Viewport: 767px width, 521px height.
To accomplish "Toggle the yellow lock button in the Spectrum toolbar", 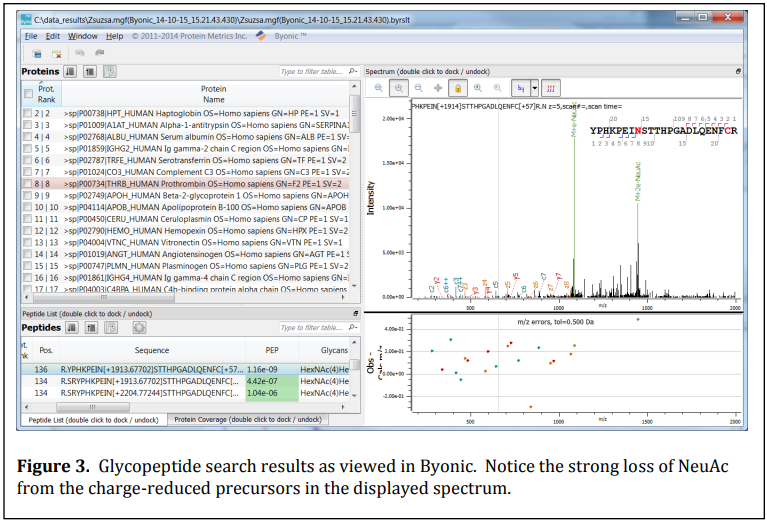I will pyautogui.click(x=458, y=88).
